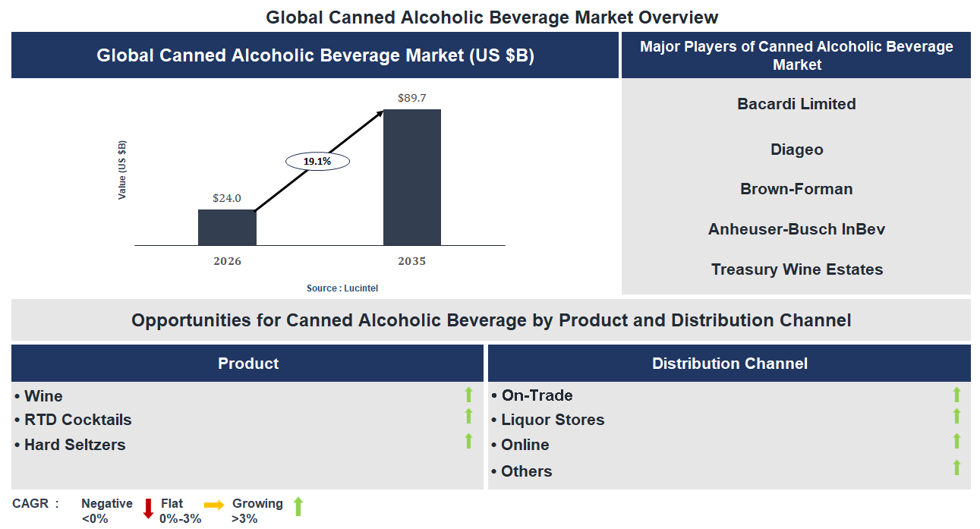The image size is (980, 529).
Task: Click the Bacardi Limited entry
Action: pyautogui.click(x=796, y=104)
